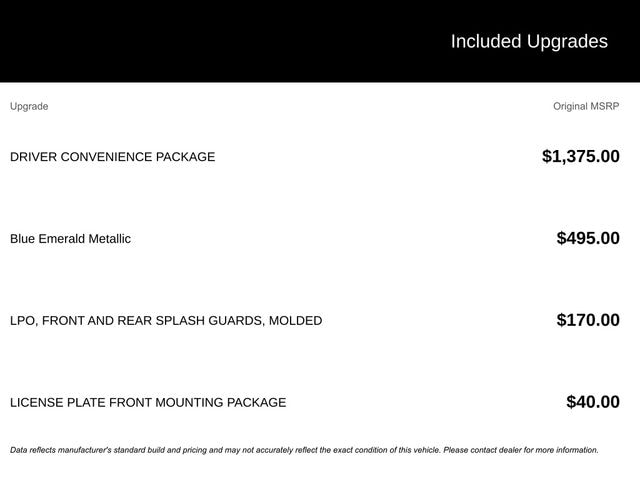Click the $170.00 price

[588, 320]
